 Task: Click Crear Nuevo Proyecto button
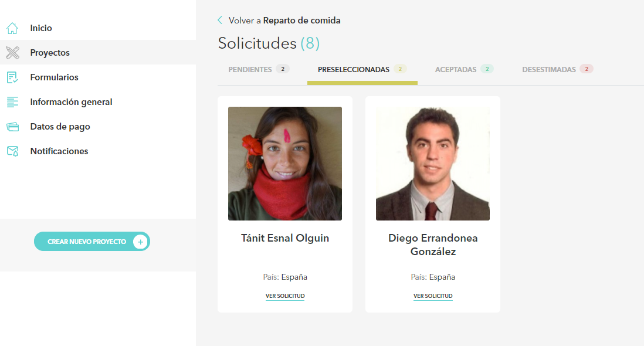tap(92, 242)
